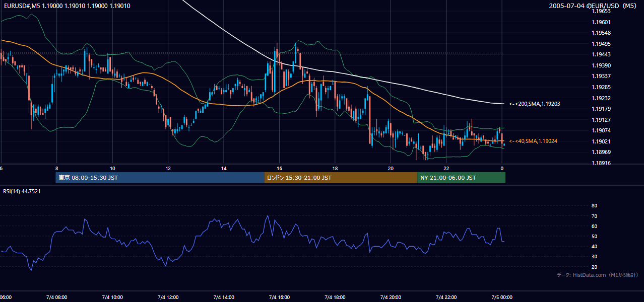Click the 7/4 16:00 time label
Image resolution: width=644 pixels, height=302 pixels.
[x=279, y=297]
